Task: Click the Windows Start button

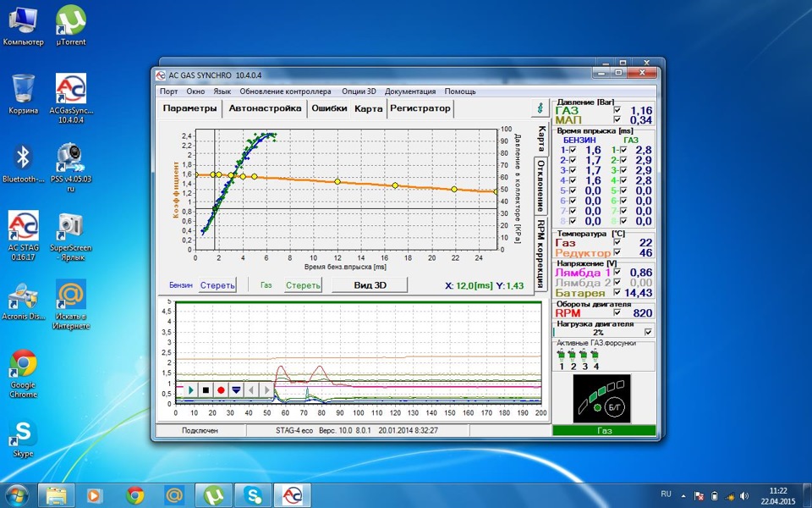Action: click(17, 495)
